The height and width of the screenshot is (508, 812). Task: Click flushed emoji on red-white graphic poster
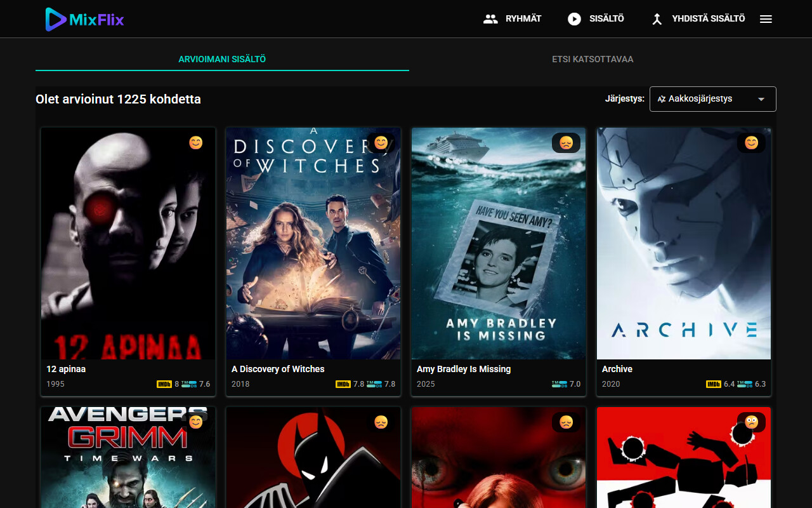coord(752,422)
